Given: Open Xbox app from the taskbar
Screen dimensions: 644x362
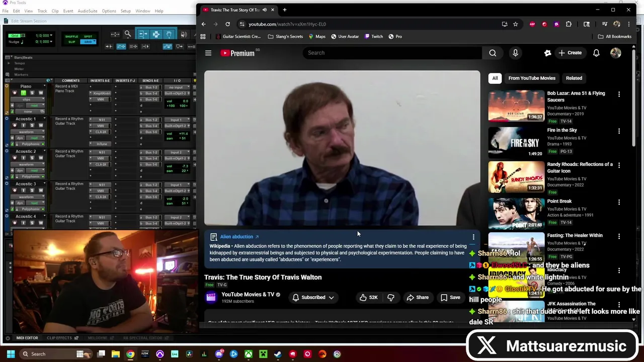Looking at the screenshot, I should click(249, 354).
